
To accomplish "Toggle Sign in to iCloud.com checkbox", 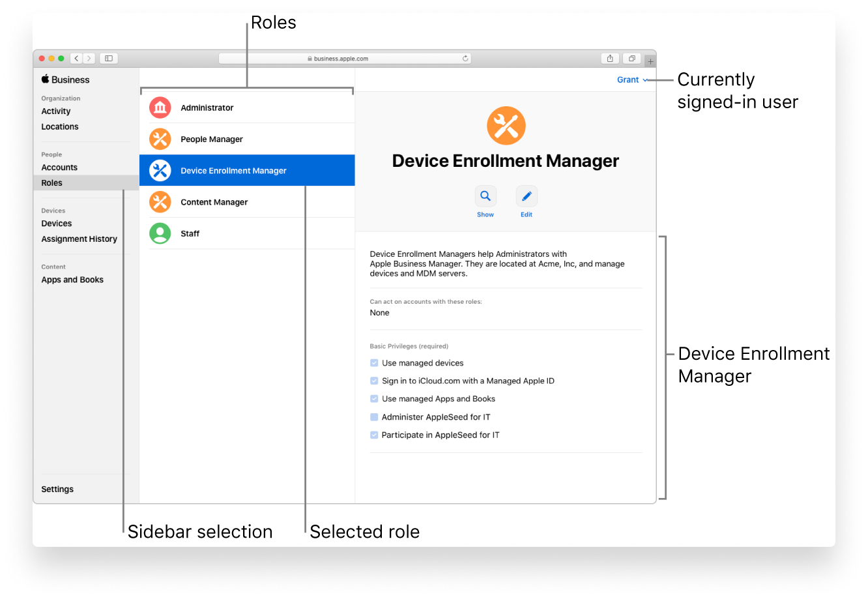I will [x=374, y=381].
